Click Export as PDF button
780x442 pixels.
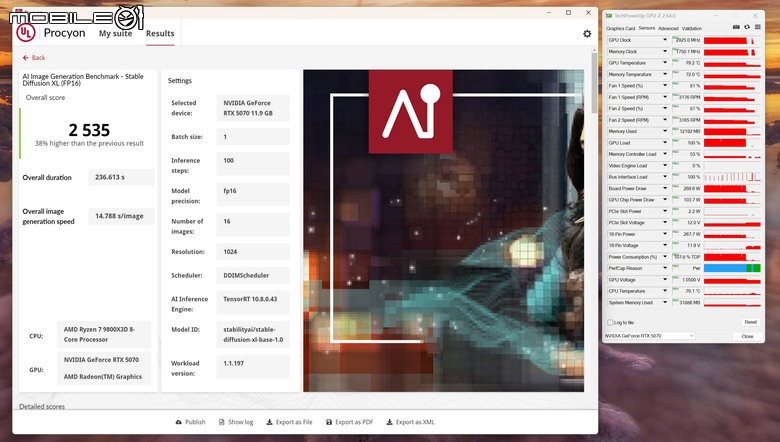pyautogui.click(x=349, y=422)
